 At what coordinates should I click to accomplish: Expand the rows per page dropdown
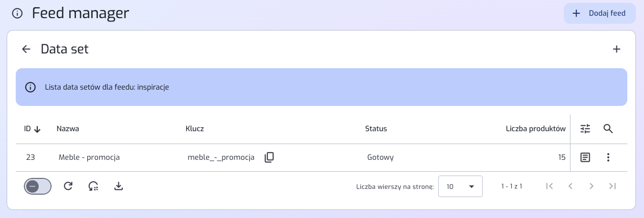(x=460, y=187)
